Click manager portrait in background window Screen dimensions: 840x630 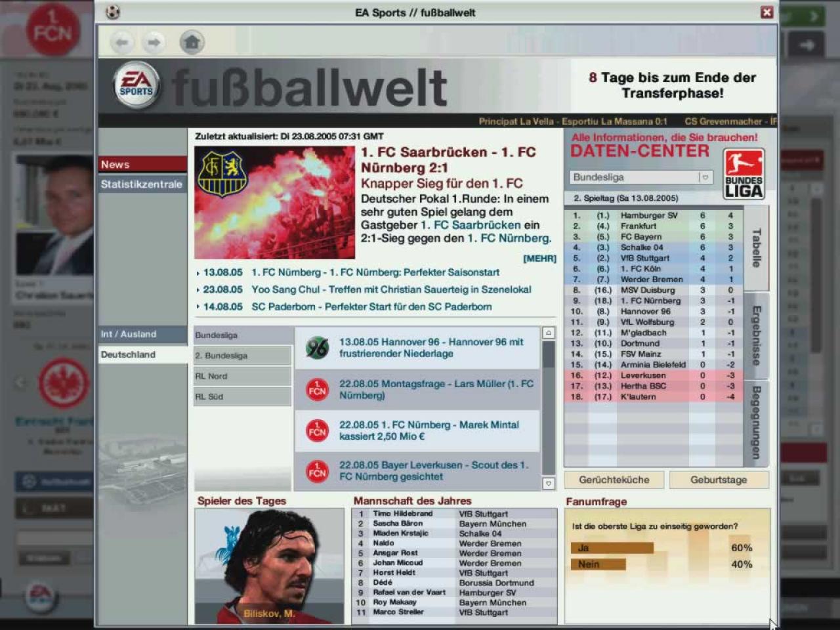click(x=54, y=215)
